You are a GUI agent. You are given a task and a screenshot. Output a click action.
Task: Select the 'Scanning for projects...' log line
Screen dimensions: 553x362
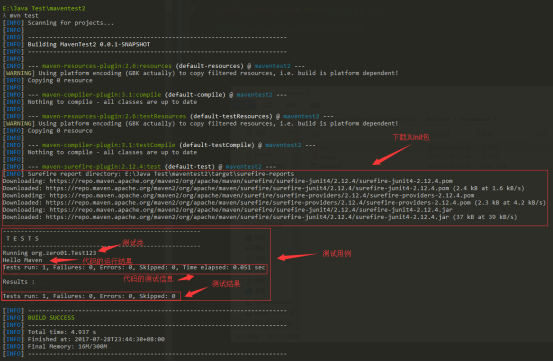[71, 23]
